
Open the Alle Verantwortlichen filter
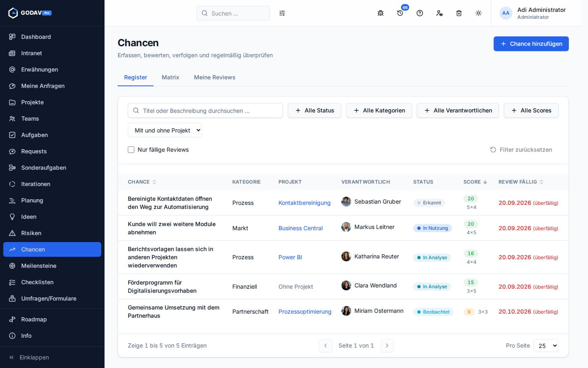pyautogui.click(x=458, y=110)
